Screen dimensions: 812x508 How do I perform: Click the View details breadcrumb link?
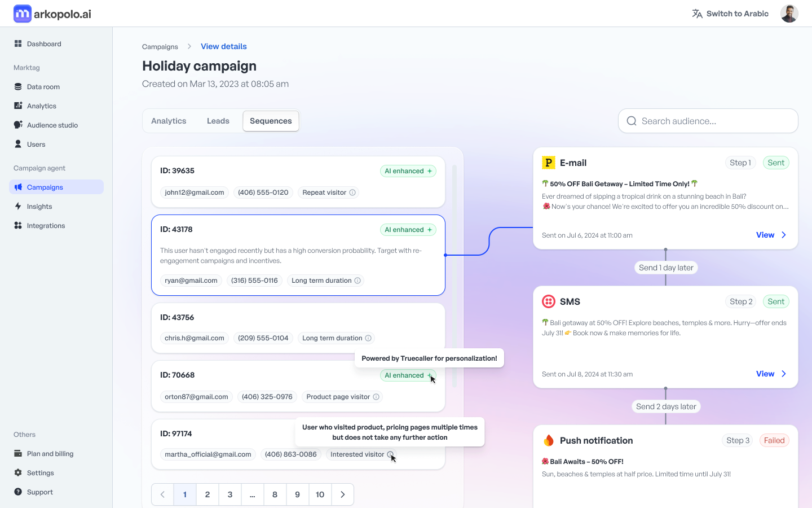point(224,46)
